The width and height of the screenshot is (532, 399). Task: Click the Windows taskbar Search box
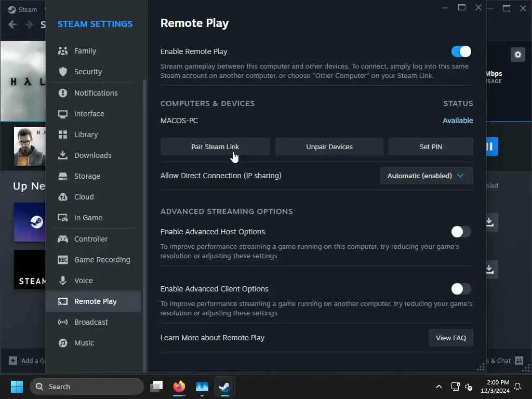(87, 387)
